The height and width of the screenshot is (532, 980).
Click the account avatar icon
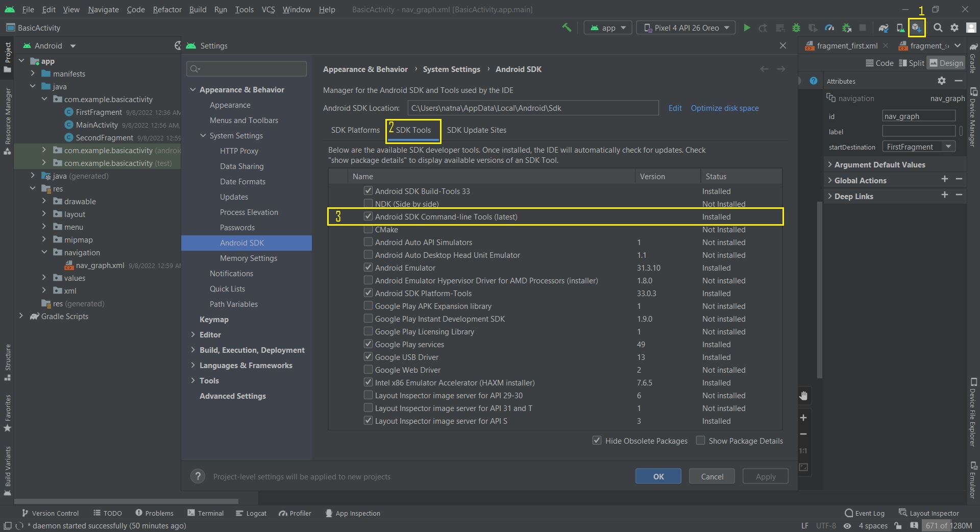pyautogui.click(x=971, y=28)
